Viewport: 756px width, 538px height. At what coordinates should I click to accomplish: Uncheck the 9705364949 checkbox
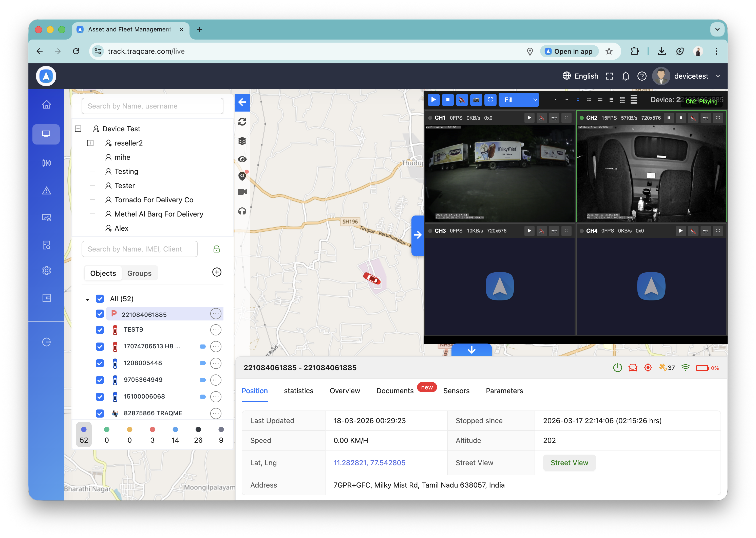[100, 380]
